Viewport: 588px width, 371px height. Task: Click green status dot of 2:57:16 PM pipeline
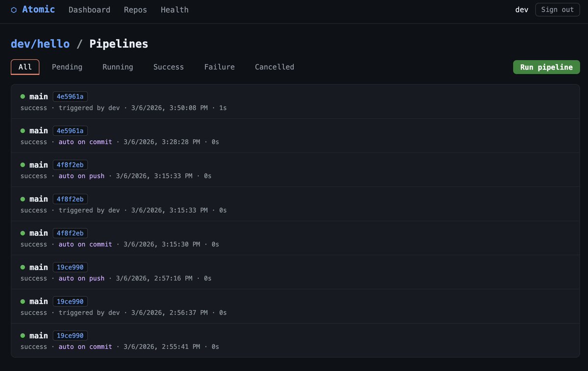tap(23, 267)
